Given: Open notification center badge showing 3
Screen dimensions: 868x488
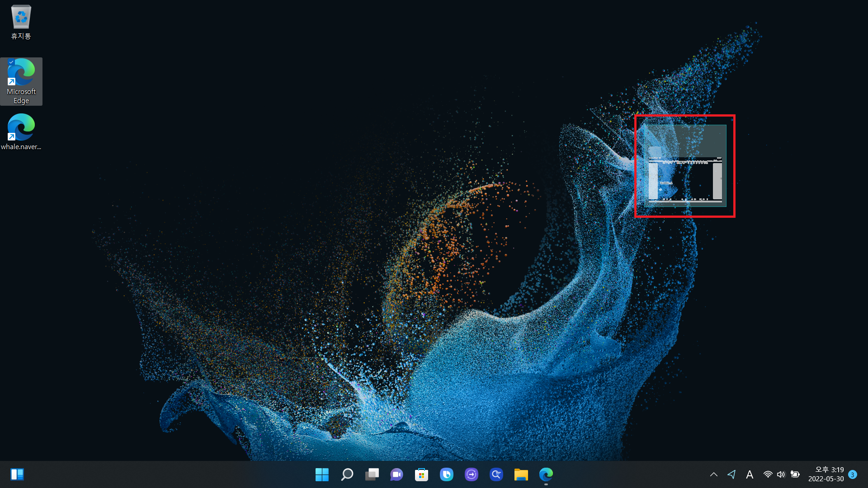Looking at the screenshot, I should pyautogui.click(x=853, y=474).
